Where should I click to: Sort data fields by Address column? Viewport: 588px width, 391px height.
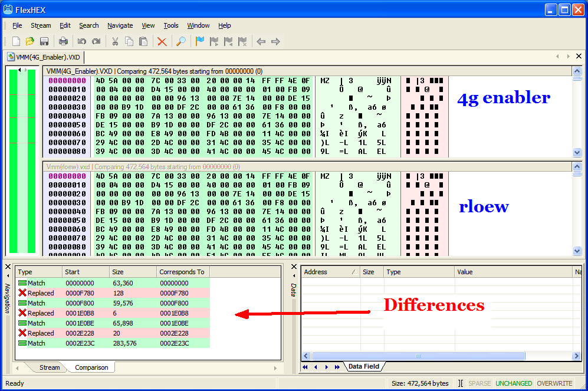pyautogui.click(x=330, y=272)
